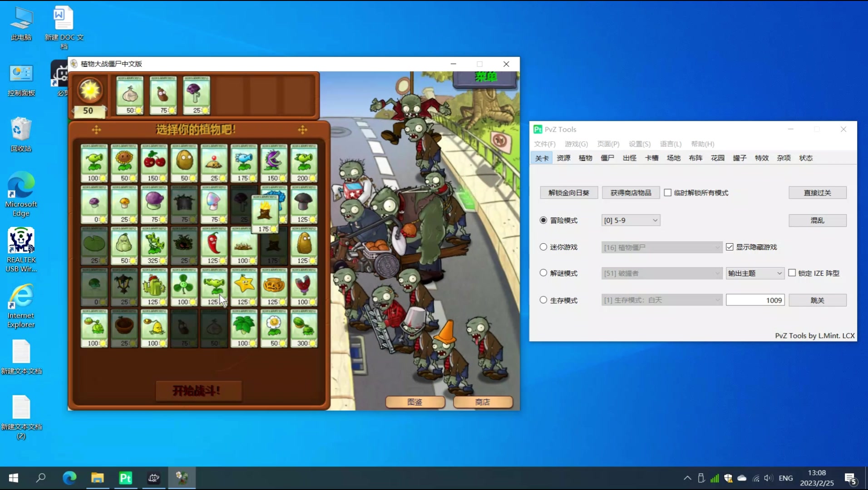Image resolution: width=868 pixels, height=490 pixels.
Task: Choose the Cactus seed card
Action: pyautogui.click(x=154, y=287)
